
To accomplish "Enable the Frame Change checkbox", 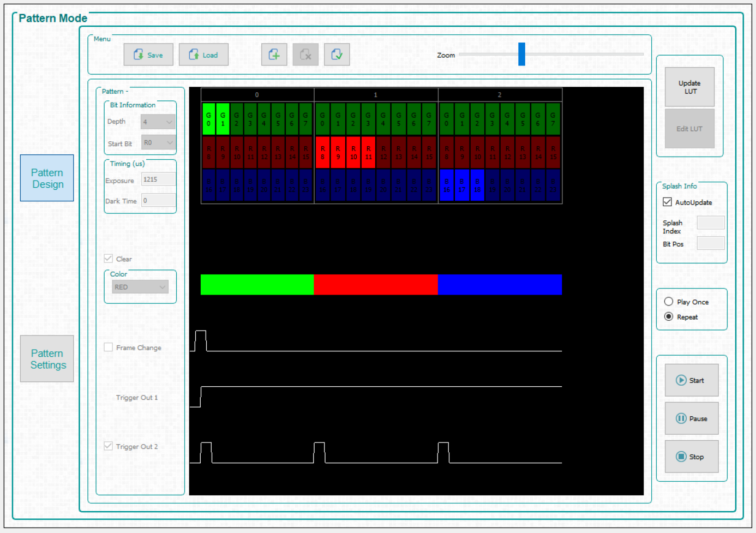I will point(109,348).
